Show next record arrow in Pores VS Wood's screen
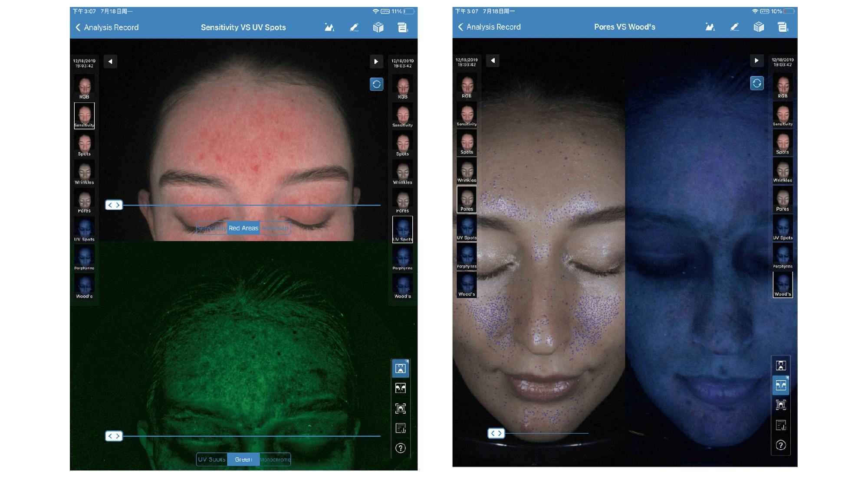 click(756, 61)
